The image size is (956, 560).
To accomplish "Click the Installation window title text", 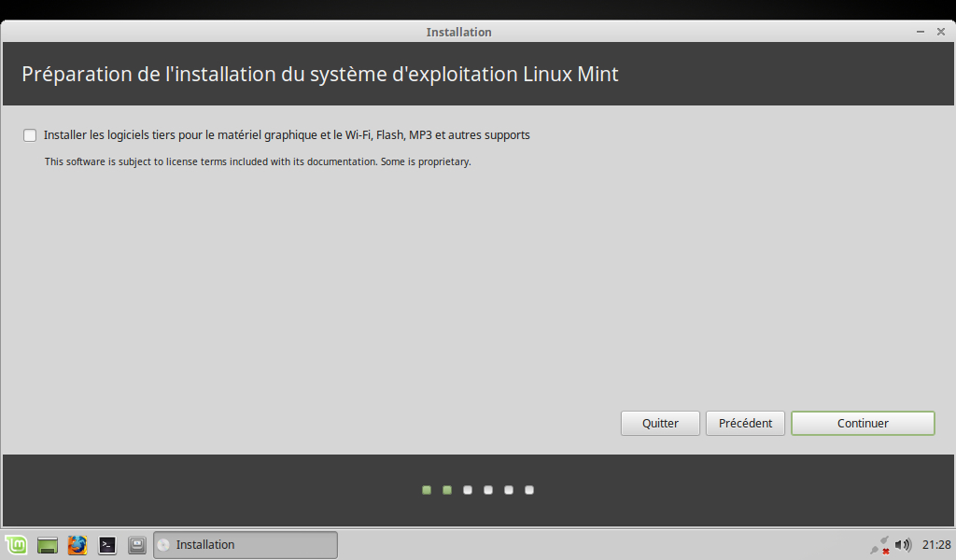I will pyautogui.click(x=458, y=33).
